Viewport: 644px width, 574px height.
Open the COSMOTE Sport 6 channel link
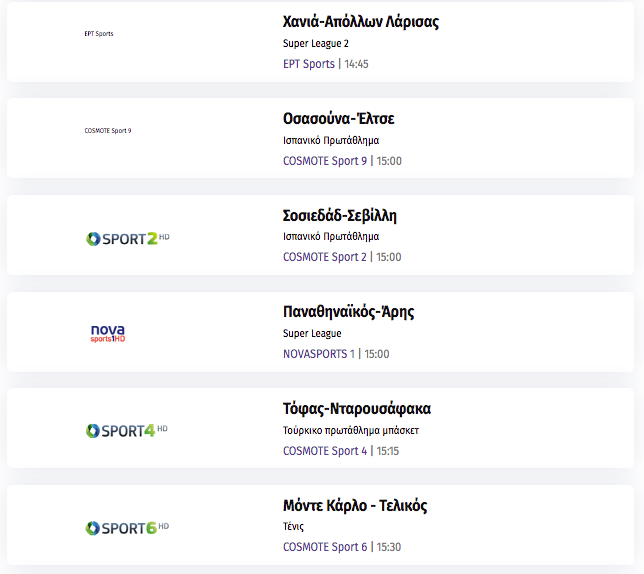pos(325,547)
